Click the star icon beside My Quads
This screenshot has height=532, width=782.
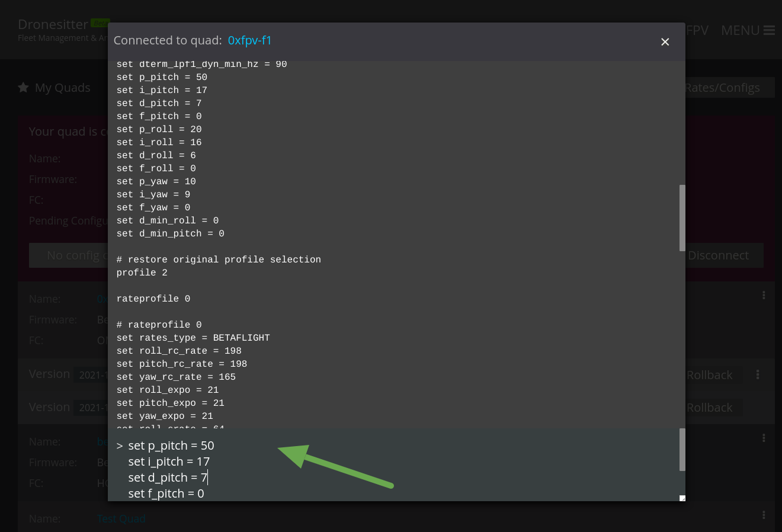coord(23,87)
